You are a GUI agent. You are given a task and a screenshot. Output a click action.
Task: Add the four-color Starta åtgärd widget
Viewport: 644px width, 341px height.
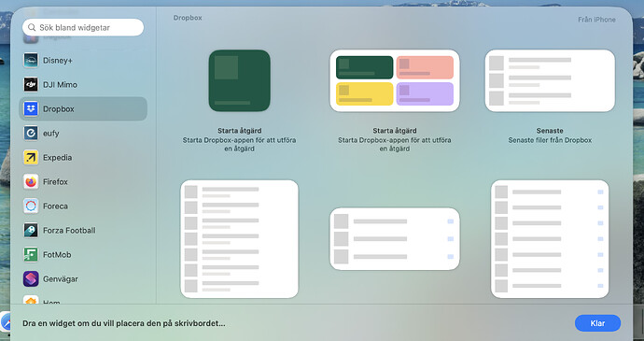point(395,80)
